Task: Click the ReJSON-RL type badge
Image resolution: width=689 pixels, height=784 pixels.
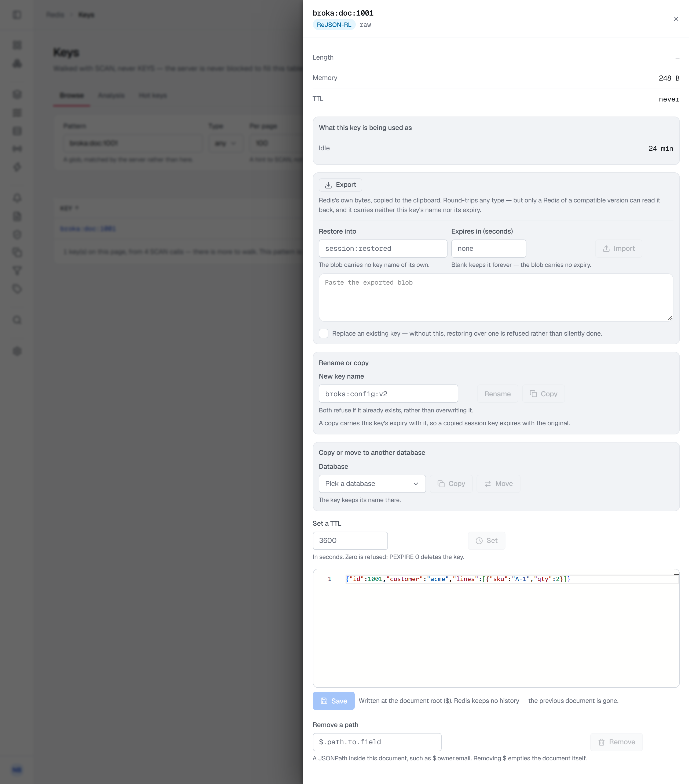Action: click(x=334, y=25)
